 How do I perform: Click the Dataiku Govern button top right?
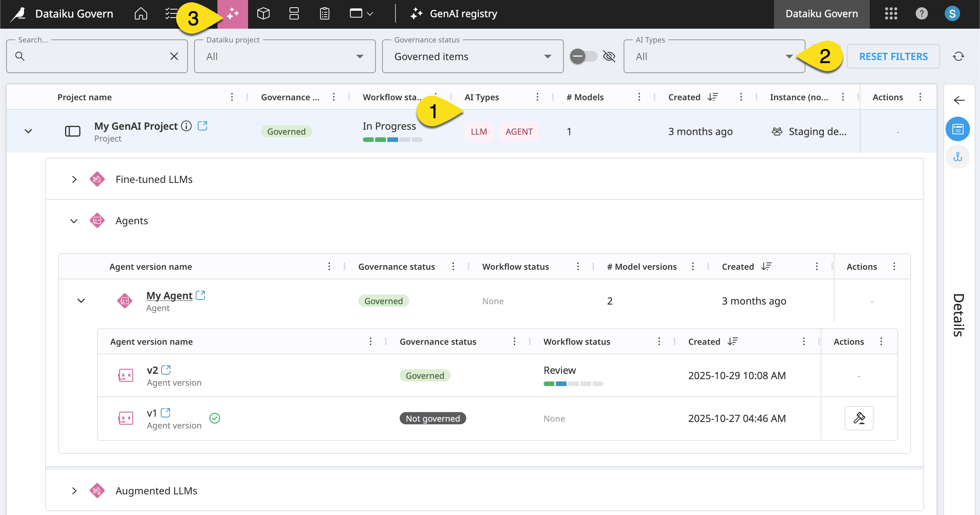822,14
